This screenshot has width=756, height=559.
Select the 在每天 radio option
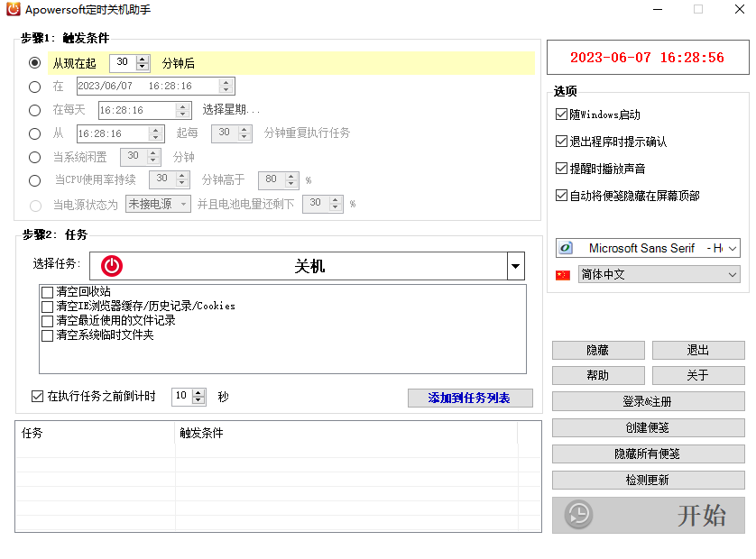[34, 110]
